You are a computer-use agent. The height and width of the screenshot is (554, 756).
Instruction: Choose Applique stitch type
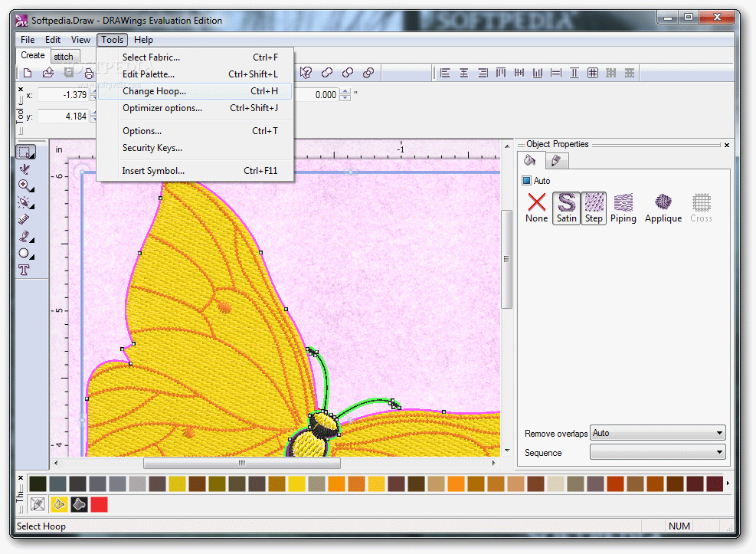pyautogui.click(x=663, y=208)
